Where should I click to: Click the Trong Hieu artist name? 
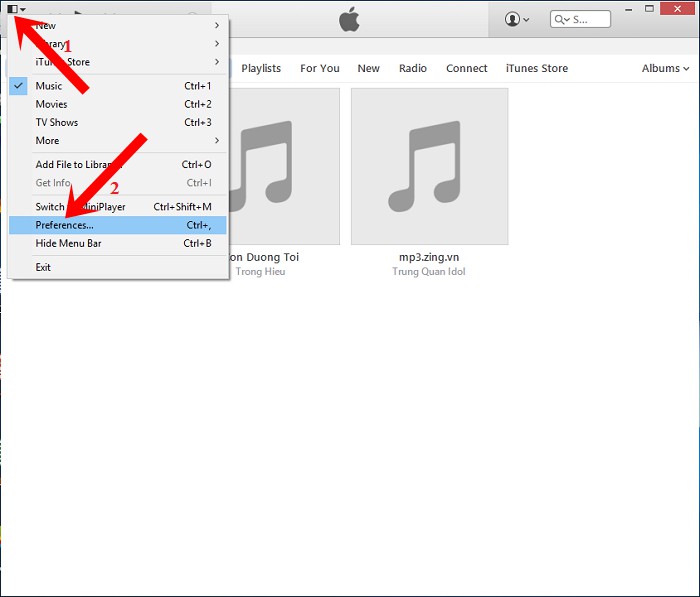point(260,271)
